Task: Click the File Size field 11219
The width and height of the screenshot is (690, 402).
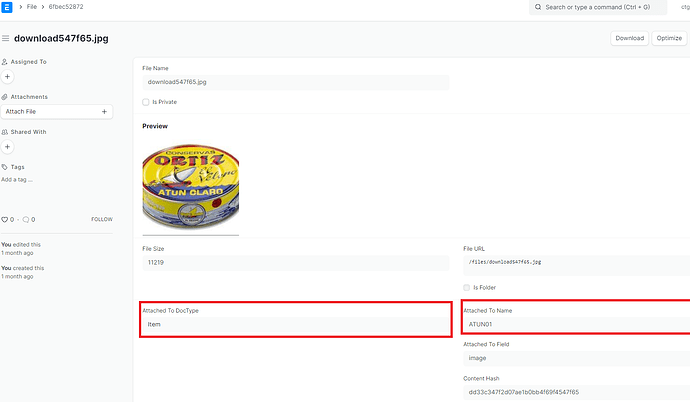Action: (x=296, y=263)
